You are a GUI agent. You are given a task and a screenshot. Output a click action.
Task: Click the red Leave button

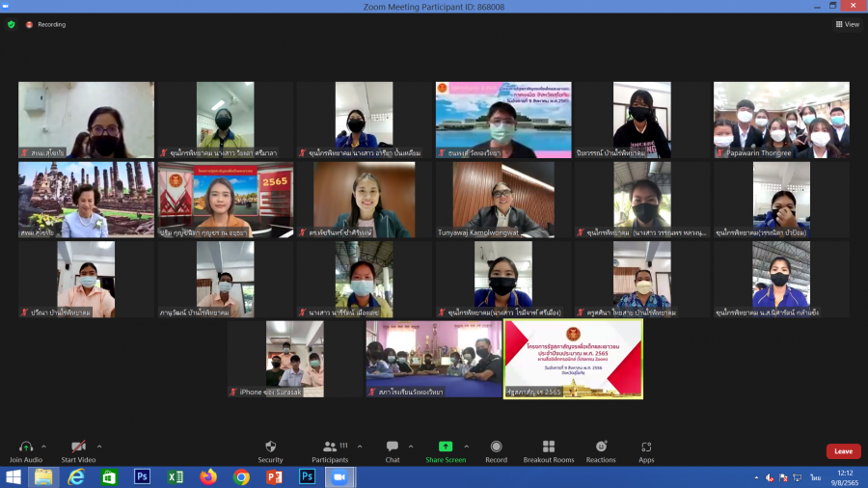click(843, 451)
